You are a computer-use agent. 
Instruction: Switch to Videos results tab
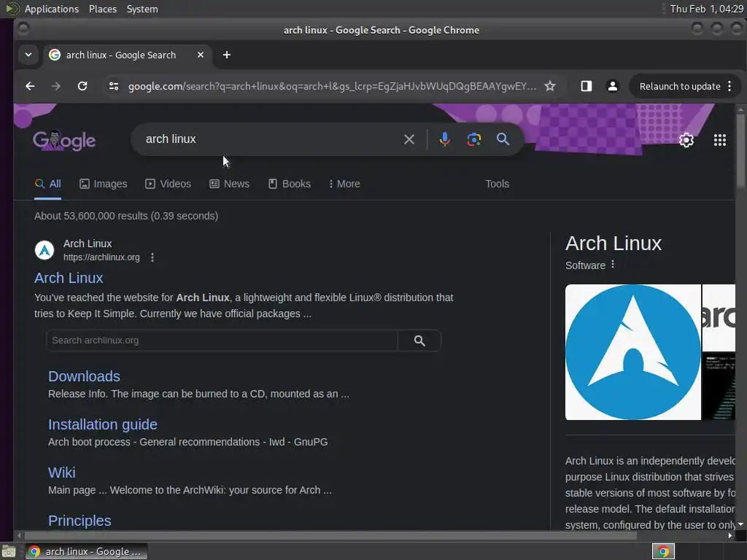click(169, 184)
